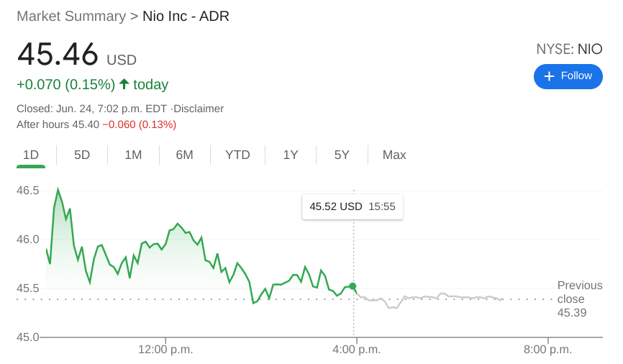Screen dimensions: 623x364
Task: Show the Max range chart
Action: 394,155
